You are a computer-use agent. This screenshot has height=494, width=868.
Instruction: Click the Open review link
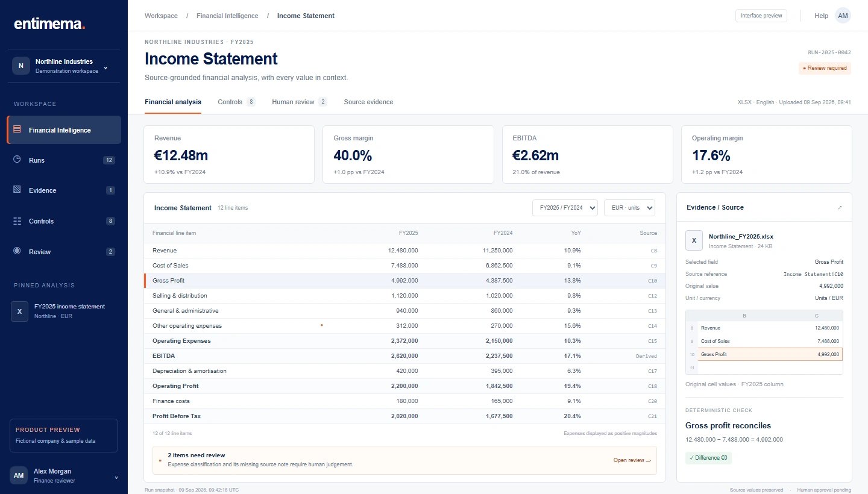[632, 460]
